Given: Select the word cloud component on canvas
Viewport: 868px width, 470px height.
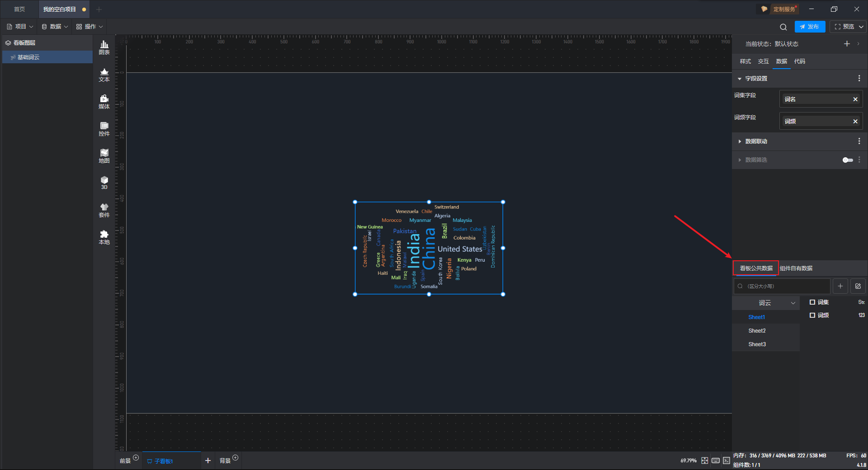Looking at the screenshot, I should (x=429, y=248).
